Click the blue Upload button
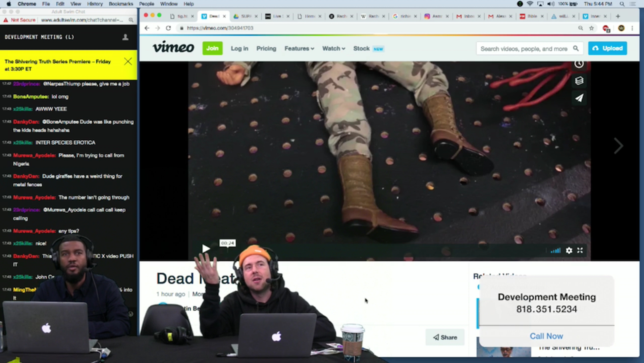The width and height of the screenshot is (644, 363). (x=607, y=48)
